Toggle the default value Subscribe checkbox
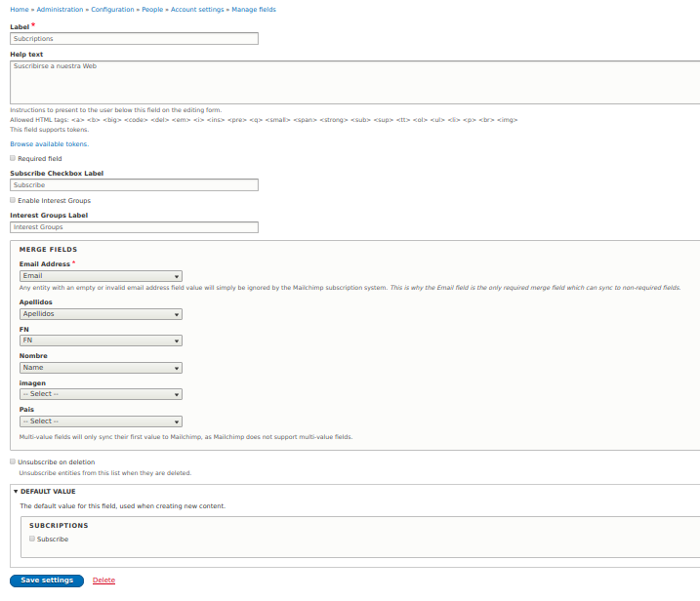Screen dimensions: 700x601 click(x=32, y=539)
